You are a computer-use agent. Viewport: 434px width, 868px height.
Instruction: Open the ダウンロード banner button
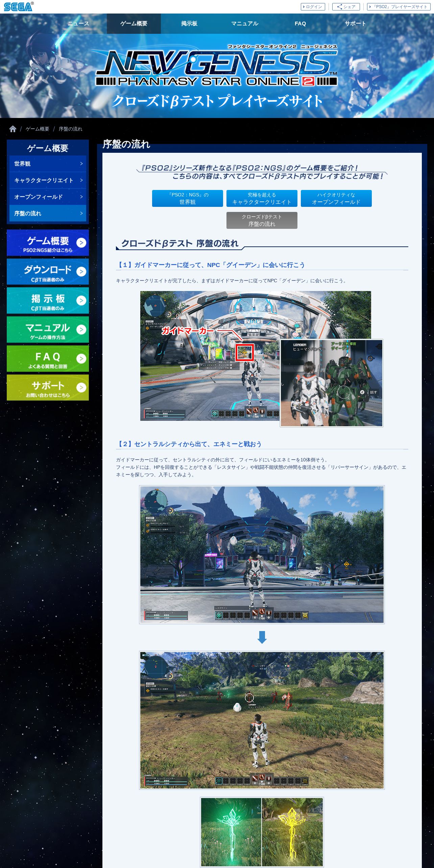coord(48,272)
